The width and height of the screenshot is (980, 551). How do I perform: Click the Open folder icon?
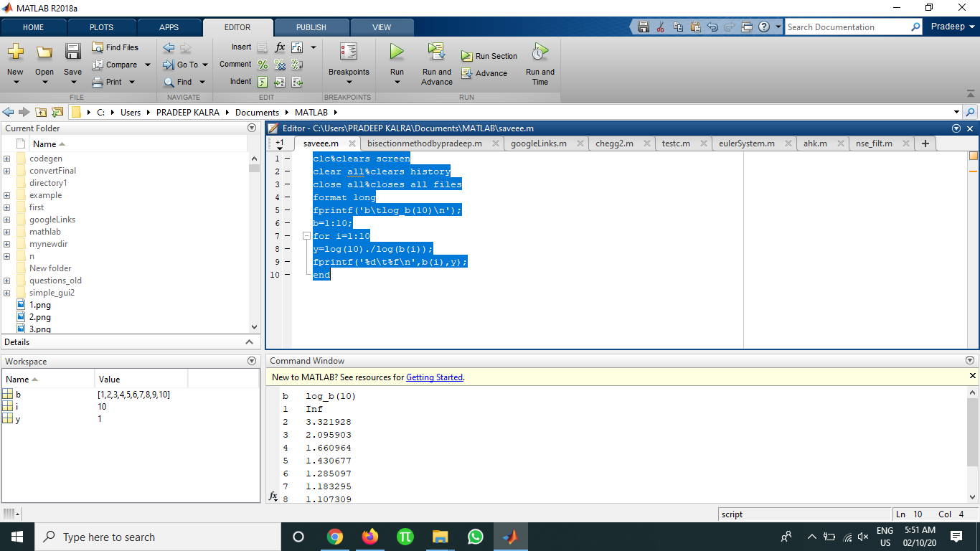[44, 52]
